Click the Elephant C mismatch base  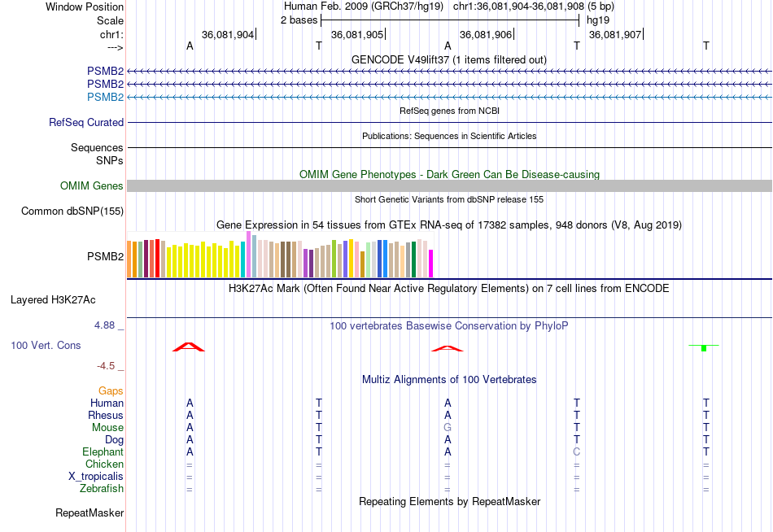(x=577, y=452)
